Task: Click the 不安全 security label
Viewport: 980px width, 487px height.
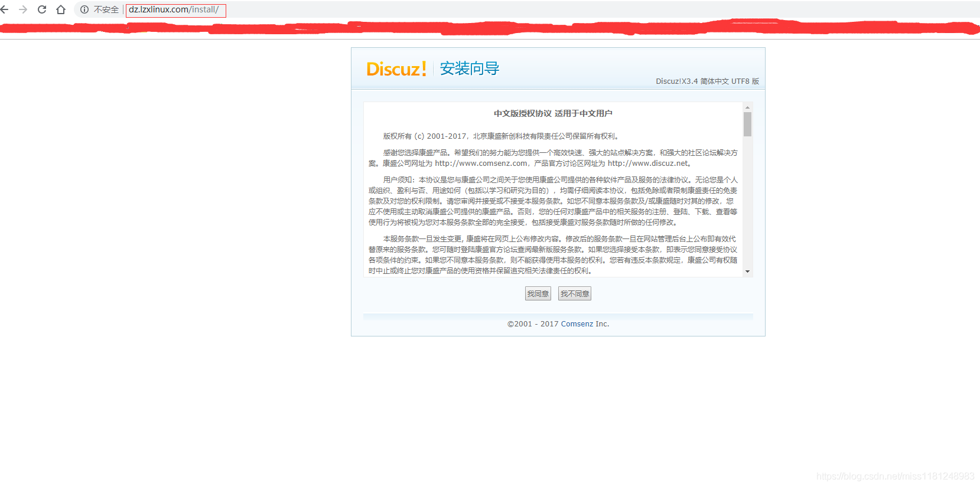Action: coord(106,10)
